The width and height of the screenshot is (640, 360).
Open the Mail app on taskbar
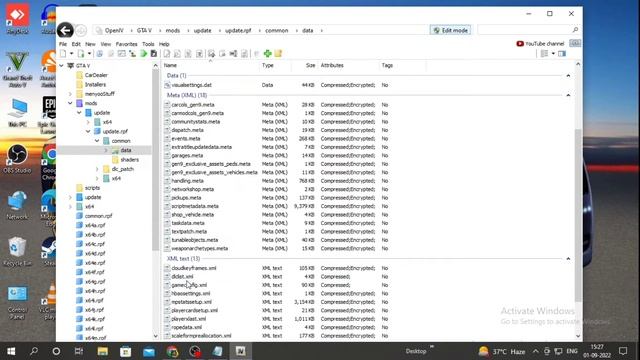pos(149,351)
